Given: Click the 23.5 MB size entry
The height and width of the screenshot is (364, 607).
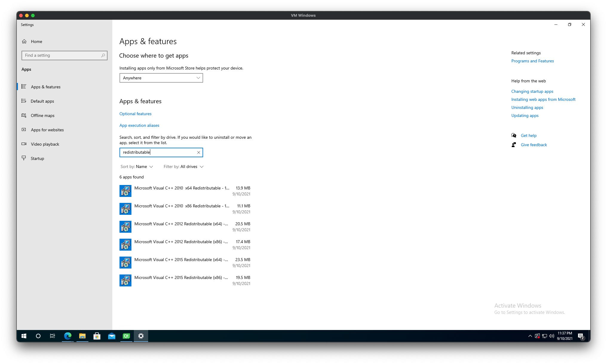Looking at the screenshot, I should point(243,260).
